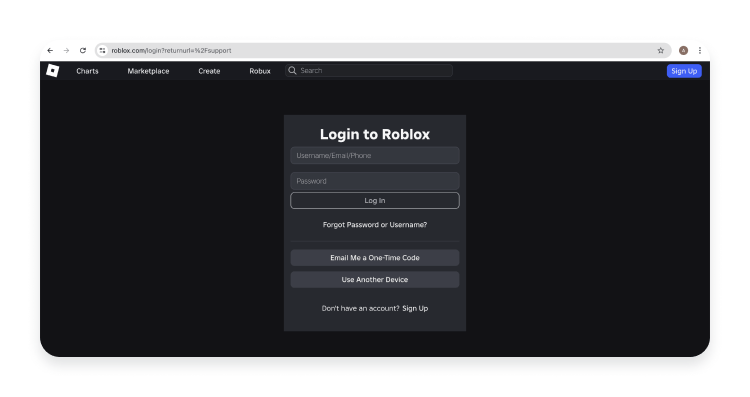Screen dimensions: 750x397
Task: Click the blue Sign Up button
Action: [x=684, y=71]
